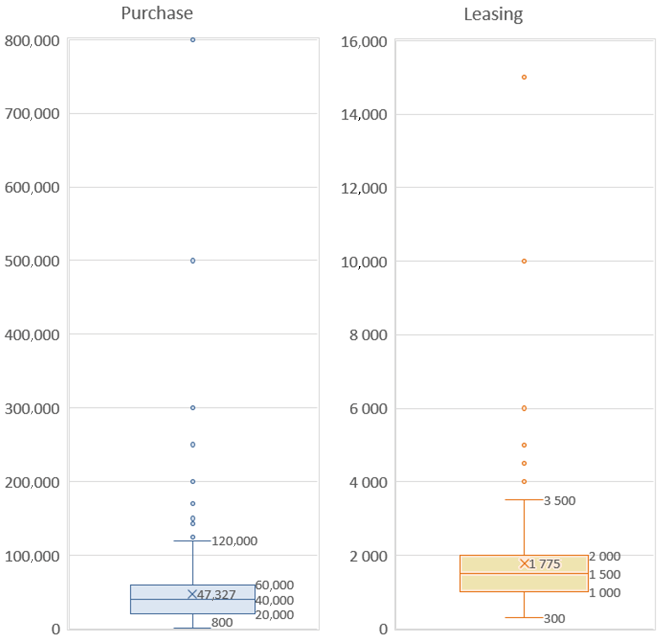Select the 300 lower whisker label
665x644 pixels.
(554, 619)
